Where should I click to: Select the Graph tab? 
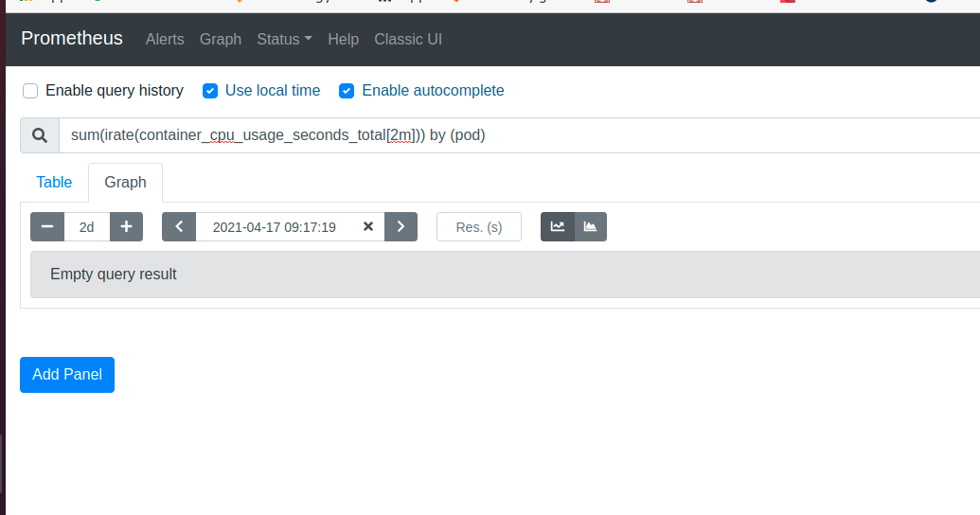pos(126,183)
